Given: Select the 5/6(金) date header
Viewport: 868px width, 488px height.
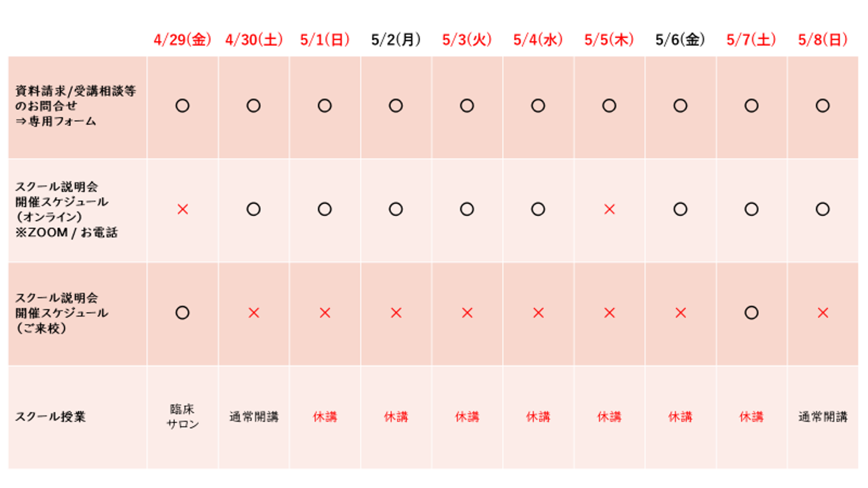Looking at the screenshot, I should (x=680, y=40).
